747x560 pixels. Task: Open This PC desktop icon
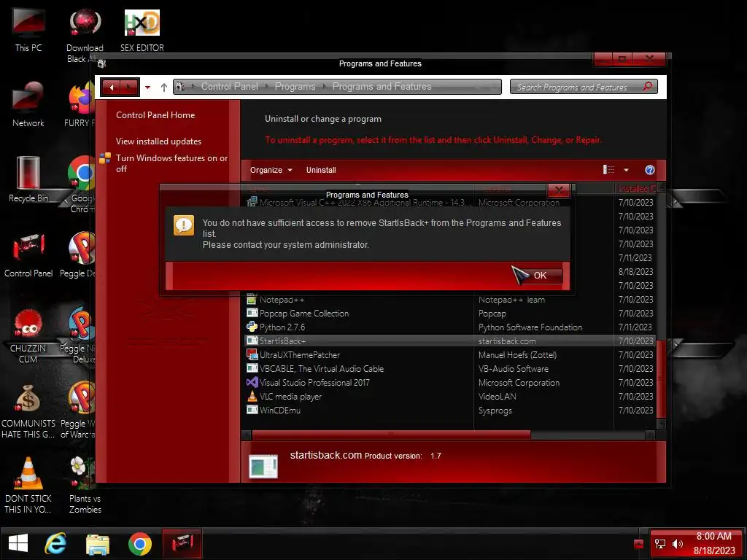click(x=28, y=30)
